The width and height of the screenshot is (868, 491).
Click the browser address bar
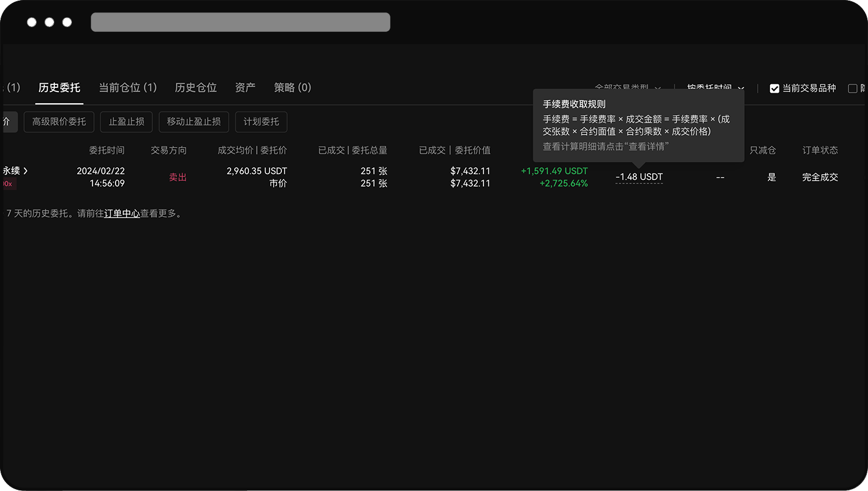[240, 22]
